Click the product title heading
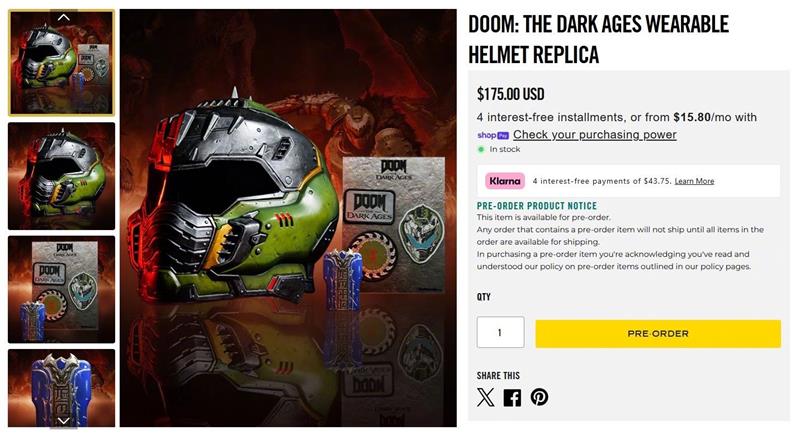Viewport: 800px width, 440px height. pos(598,39)
